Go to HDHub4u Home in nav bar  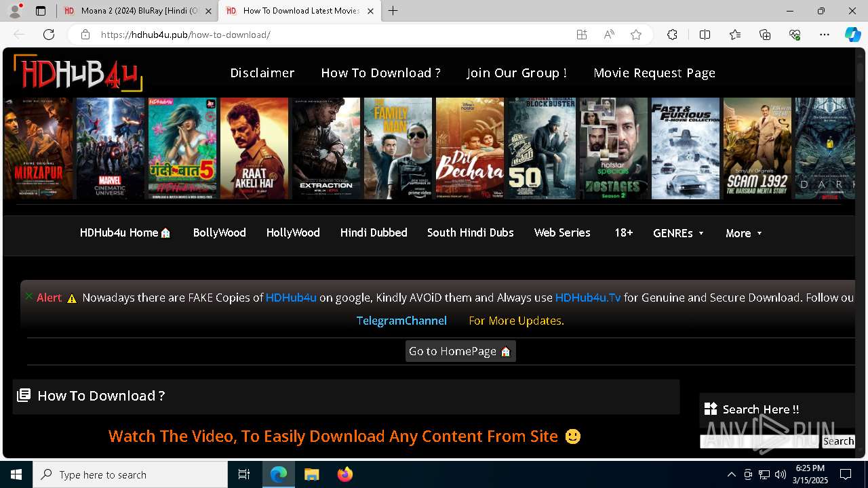(125, 232)
